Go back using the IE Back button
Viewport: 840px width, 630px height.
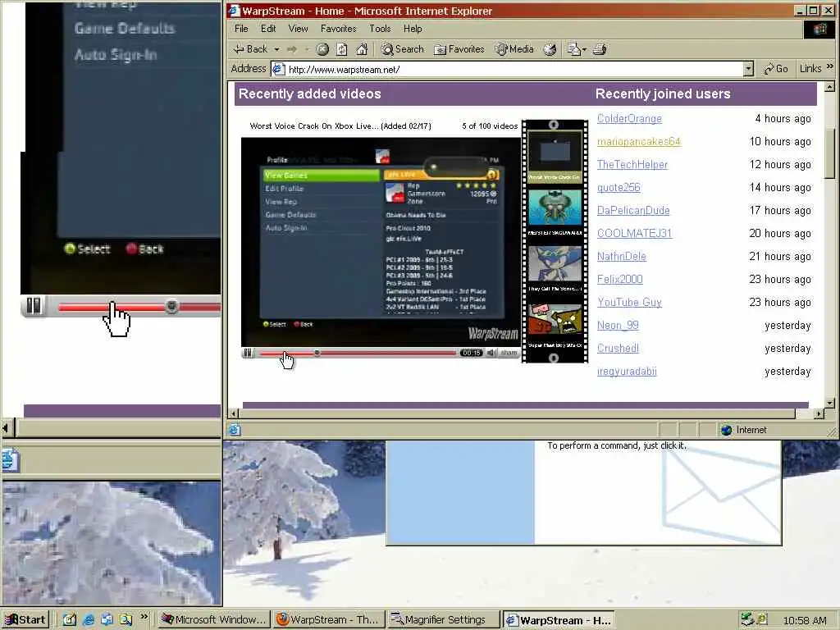(250, 49)
